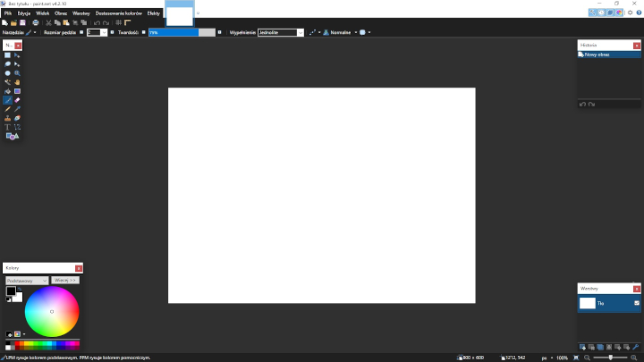Select the Paintbrush tool in the toolbox
The height and width of the screenshot is (362, 644).
click(x=7, y=100)
